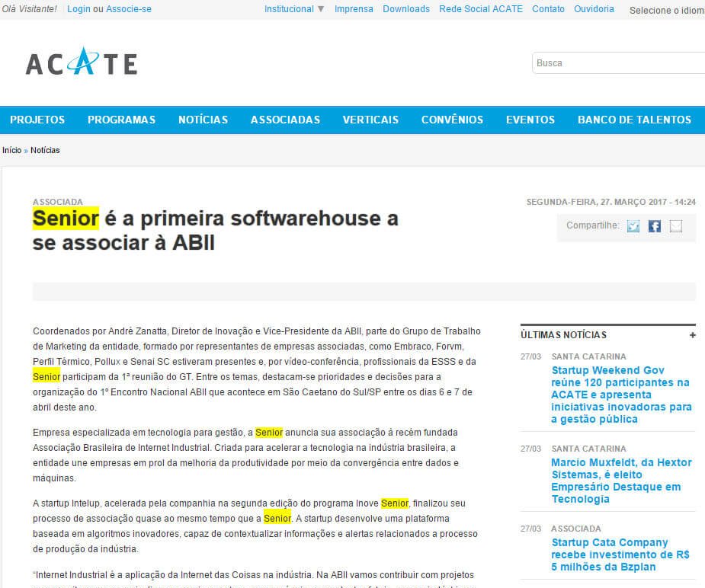Image resolution: width=705 pixels, height=588 pixels.
Task: Click the Últimas Notícias heading
Action: 563,335
